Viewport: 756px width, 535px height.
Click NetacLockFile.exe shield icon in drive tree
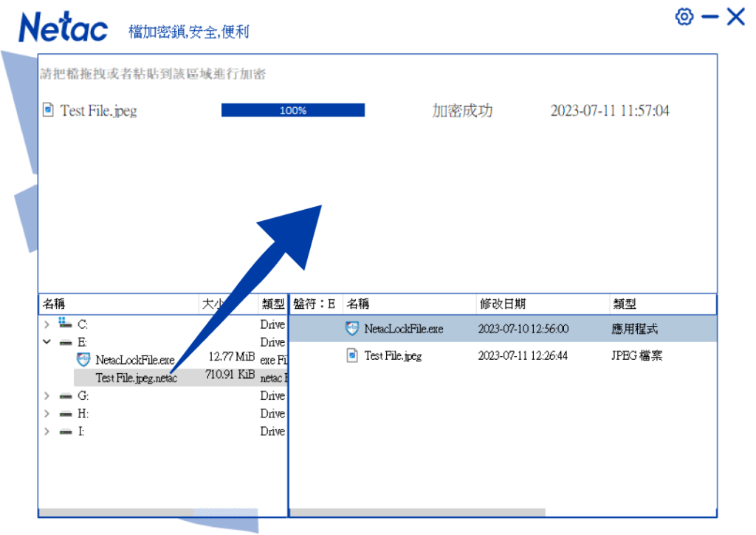[83, 359]
